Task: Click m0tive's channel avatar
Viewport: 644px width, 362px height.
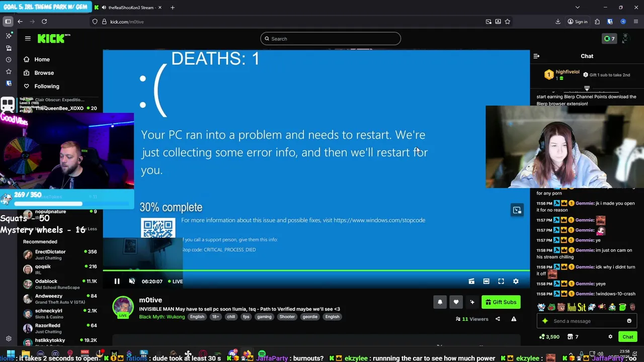Action: [123, 306]
